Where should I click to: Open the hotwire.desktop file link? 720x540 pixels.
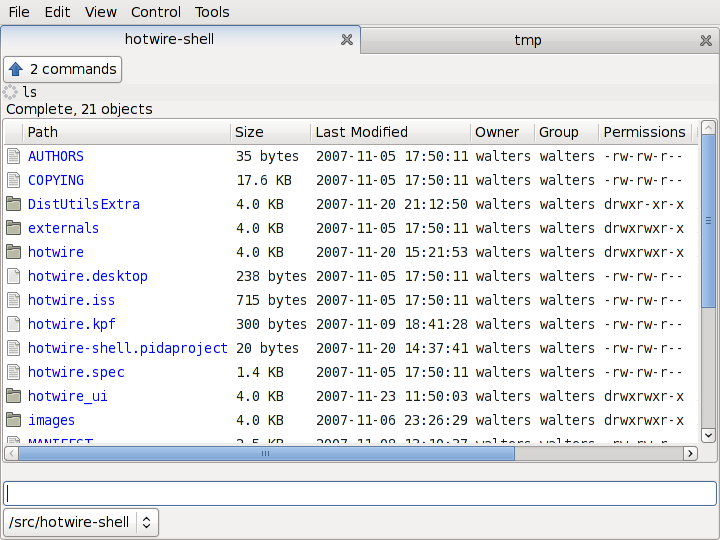[87, 276]
